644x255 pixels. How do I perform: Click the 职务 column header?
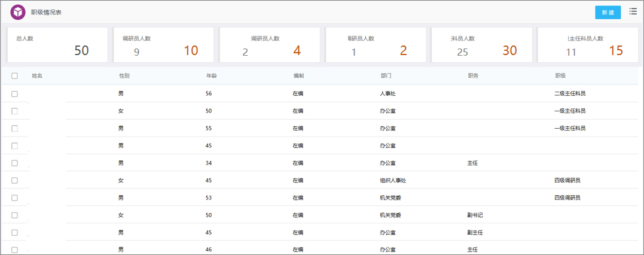pyautogui.click(x=473, y=75)
